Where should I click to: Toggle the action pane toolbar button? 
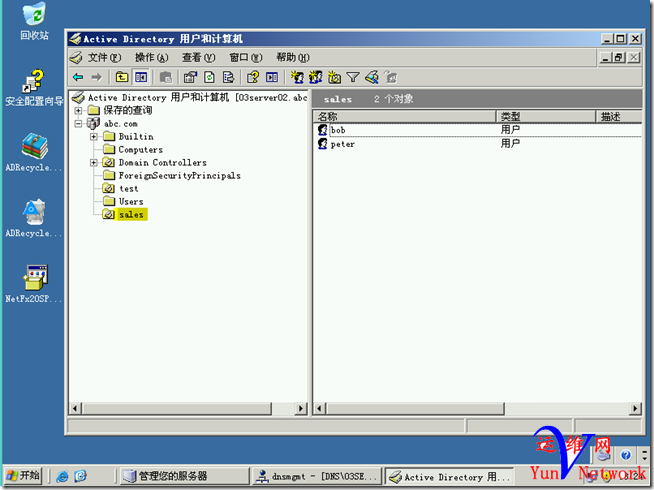tap(272, 77)
